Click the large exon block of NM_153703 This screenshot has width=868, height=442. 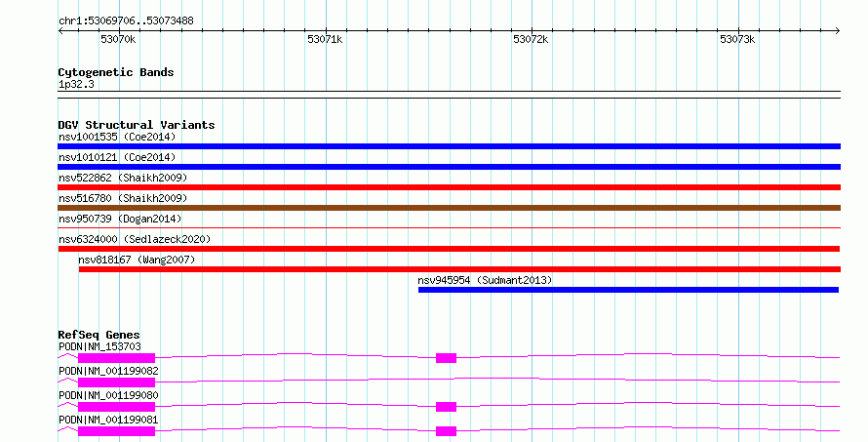pyautogui.click(x=116, y=358)
